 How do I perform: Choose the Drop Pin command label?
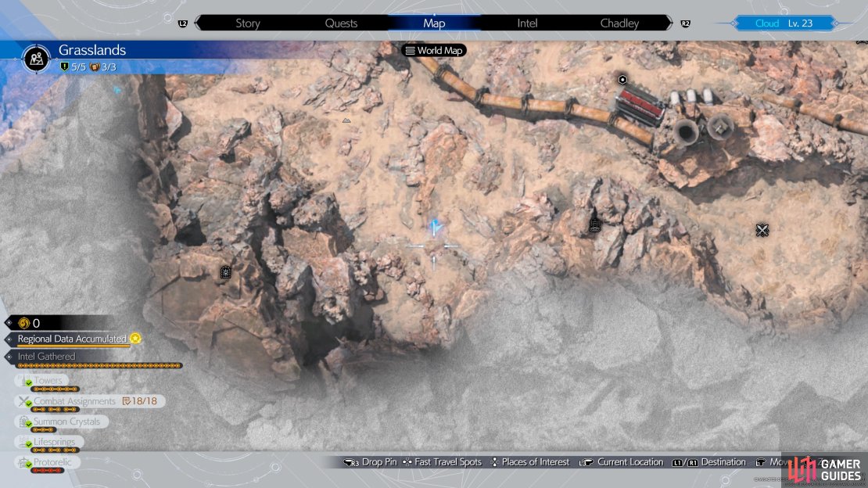coord(379,462)
